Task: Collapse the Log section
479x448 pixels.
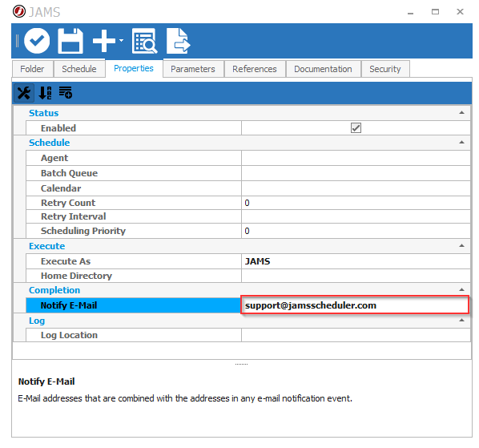Action: pos(461,321)
